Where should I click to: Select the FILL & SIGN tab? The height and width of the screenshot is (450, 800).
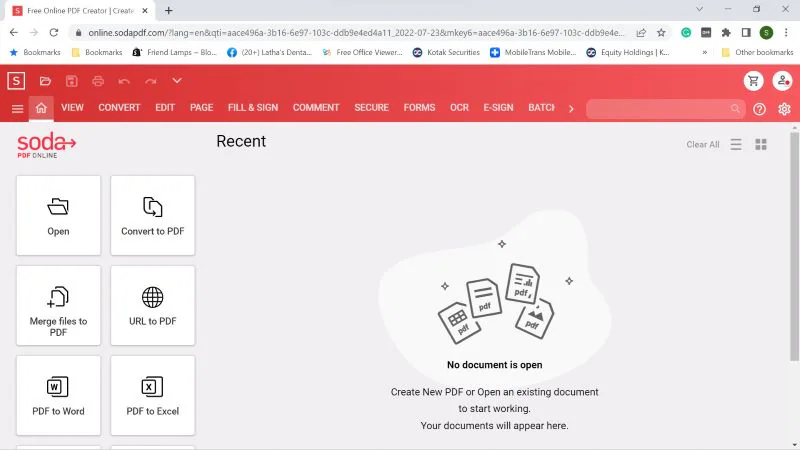(253, 108)
